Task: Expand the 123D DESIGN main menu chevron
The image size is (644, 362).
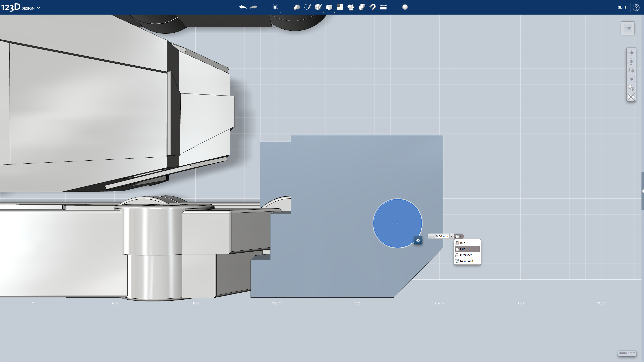Action: [38, 8]
